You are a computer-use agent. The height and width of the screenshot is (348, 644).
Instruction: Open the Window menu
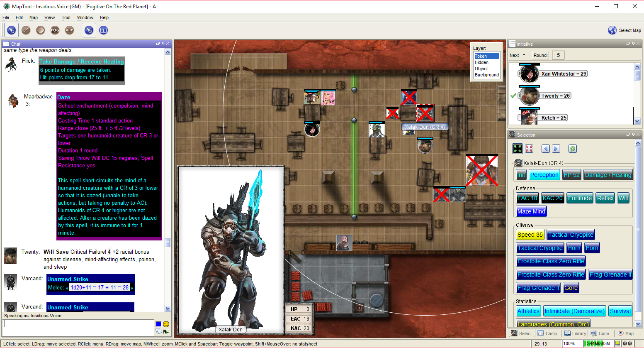(x=85, y=17)
